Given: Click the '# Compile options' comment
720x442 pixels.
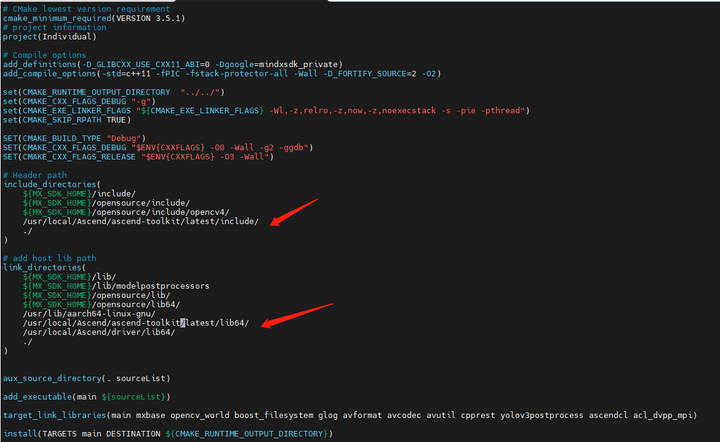Looking at the screenshot, I should coord(45,55).
